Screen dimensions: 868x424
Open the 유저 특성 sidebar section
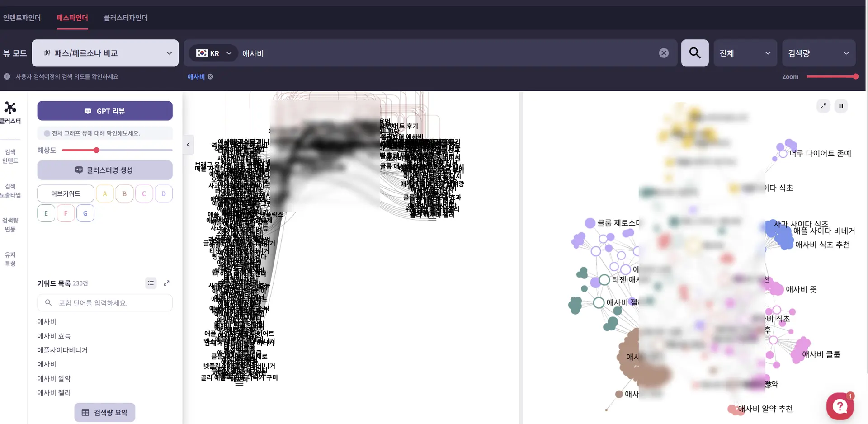(x=10, y=259)
